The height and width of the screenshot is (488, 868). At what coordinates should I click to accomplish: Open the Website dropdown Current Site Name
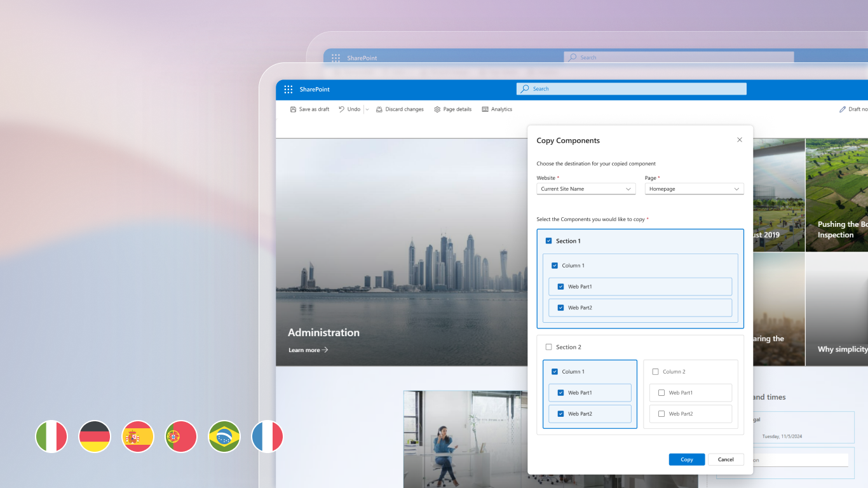586,189
